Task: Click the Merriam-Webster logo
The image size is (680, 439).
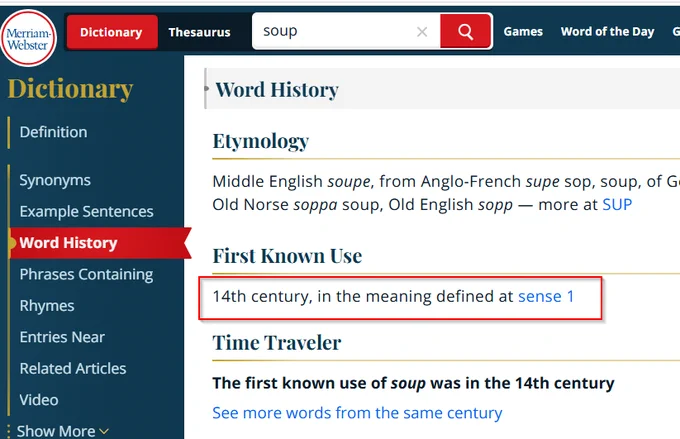Action: (x=28, y=38)
